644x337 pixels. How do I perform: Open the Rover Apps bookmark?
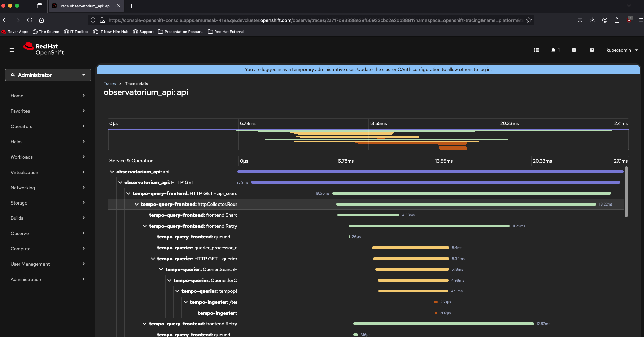pos(15,32)
